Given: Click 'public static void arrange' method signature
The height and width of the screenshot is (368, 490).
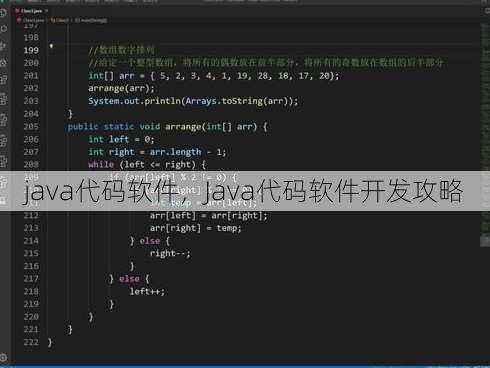Looking at the screenshot, I should click(134, 127).
